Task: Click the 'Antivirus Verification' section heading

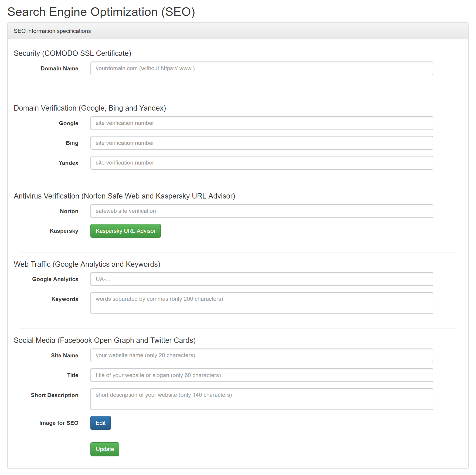Action: click(124, 196)
